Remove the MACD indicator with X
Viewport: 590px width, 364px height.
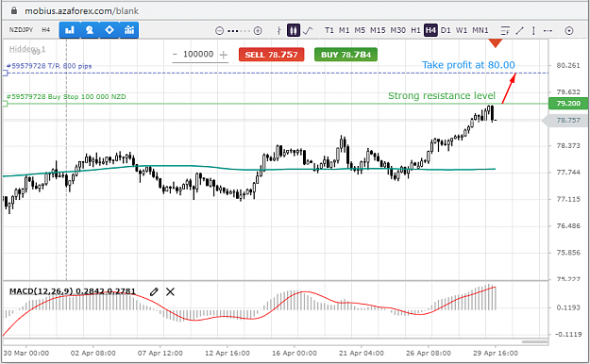click(170, 291)
